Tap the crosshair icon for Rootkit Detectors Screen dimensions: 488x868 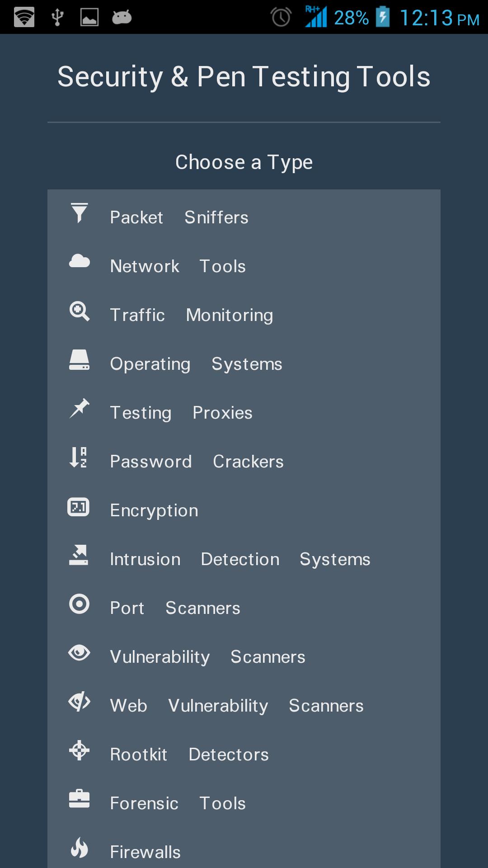tap(79, 750)
